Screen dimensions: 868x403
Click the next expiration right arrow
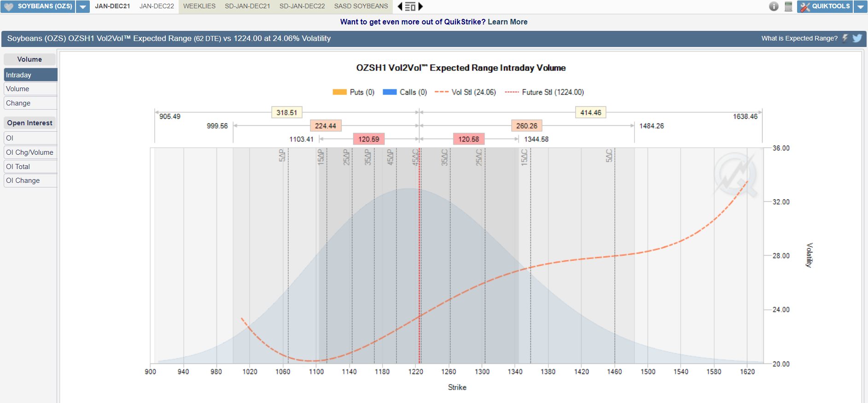tap(420, 6)
